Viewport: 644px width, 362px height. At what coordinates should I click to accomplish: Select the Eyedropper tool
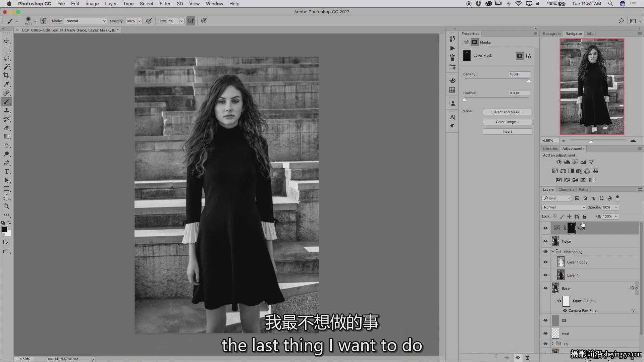click(6, 84)
